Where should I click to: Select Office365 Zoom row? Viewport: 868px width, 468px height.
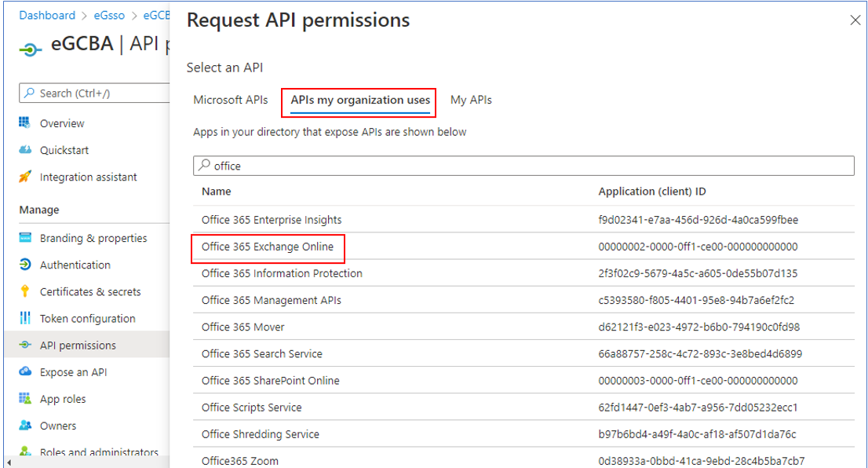[523, 459]
